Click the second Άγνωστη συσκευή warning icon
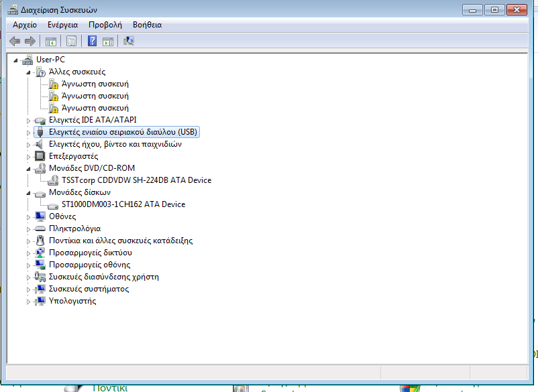The image size is (538, 392). tap(53, 96)
